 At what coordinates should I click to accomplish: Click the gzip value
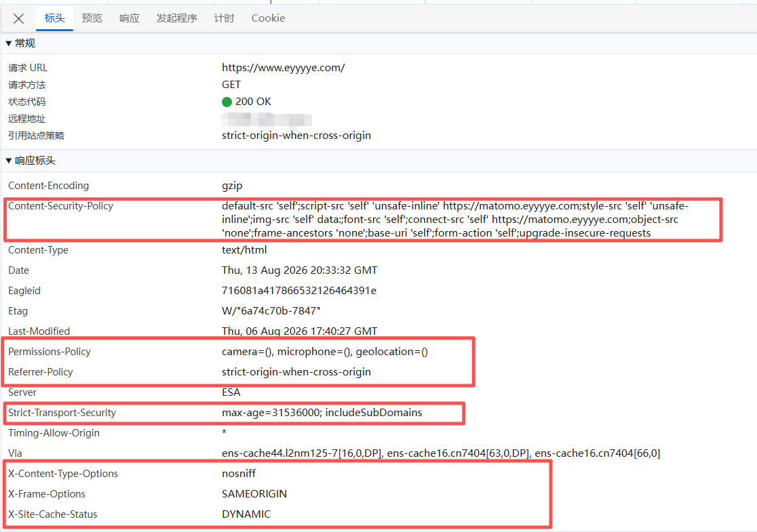232,186
